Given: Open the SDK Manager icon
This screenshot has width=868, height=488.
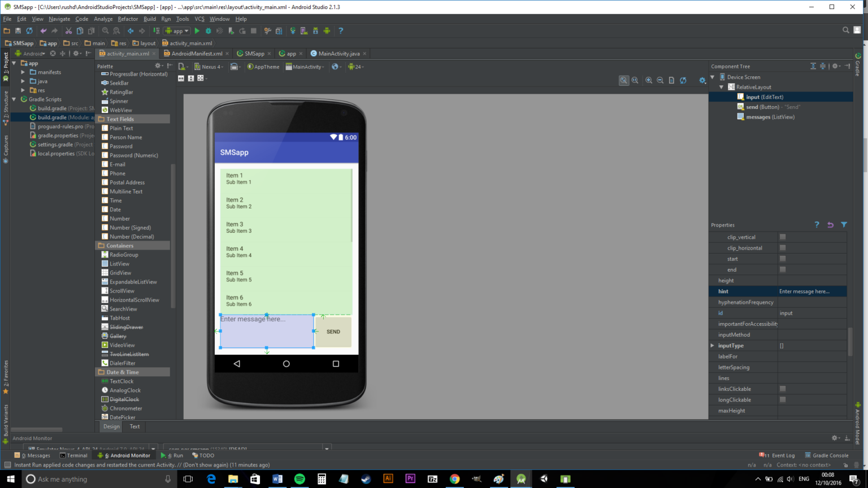Looking at the screenshot, I should [316, 30].
